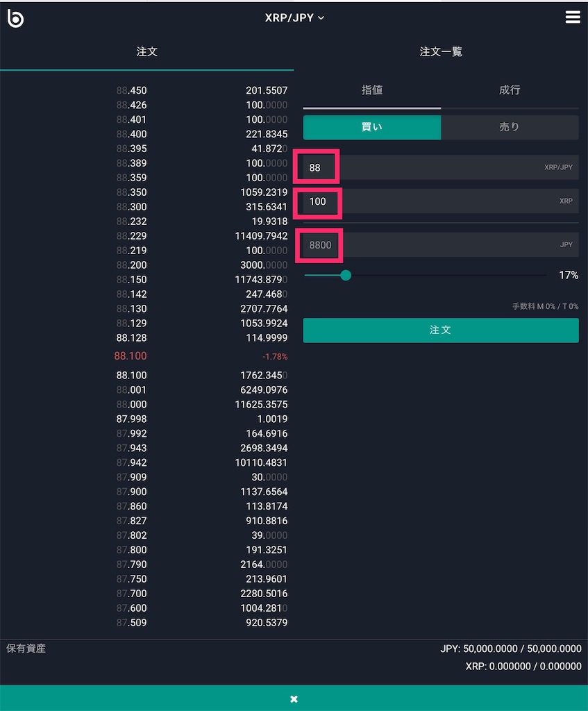The height and width of the screenshot is (711, 588).
Task: Switch to the 注文 tab
Action: click(x=147, y=51)
